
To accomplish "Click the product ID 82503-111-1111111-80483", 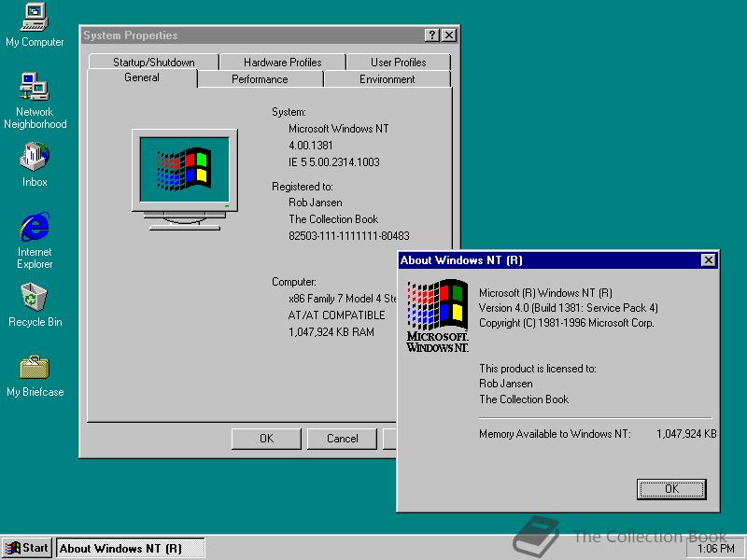I will [x=348, y=236].
